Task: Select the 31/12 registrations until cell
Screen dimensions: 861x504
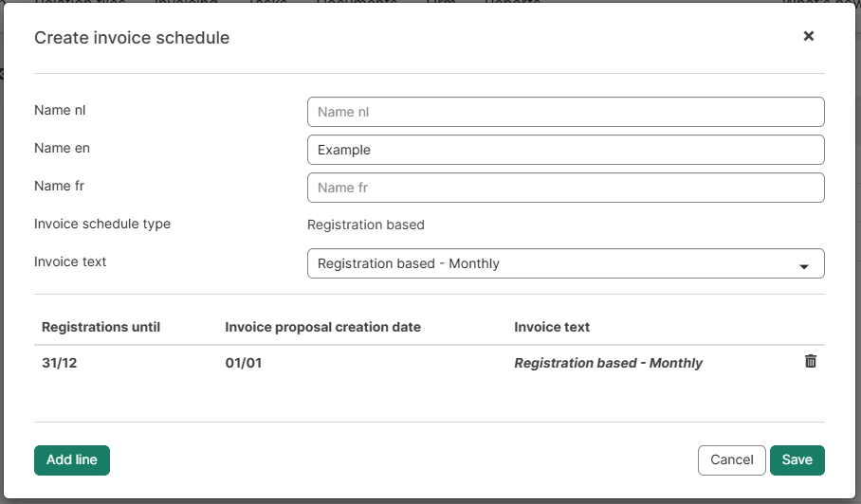Action: 60,363
